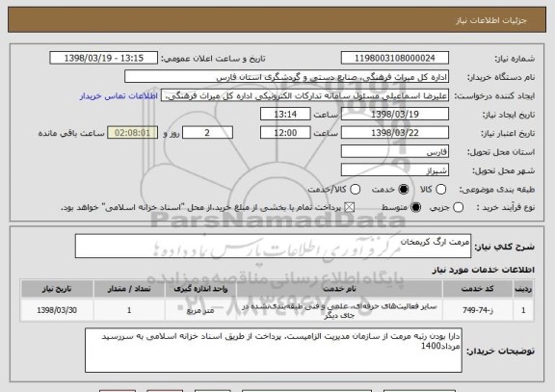Click the نام خدمت column header
555x392 pixels.
339,289
